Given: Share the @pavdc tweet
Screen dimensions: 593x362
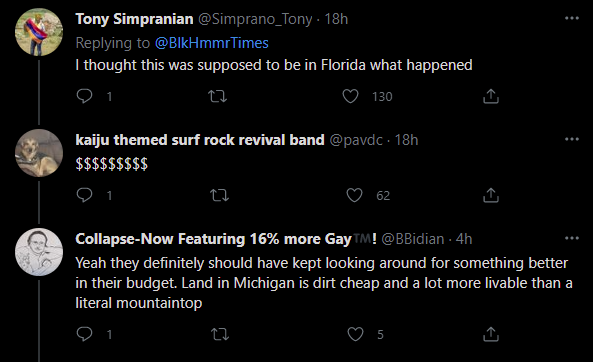Looking at the screenshot, I should tap(491, 195).
